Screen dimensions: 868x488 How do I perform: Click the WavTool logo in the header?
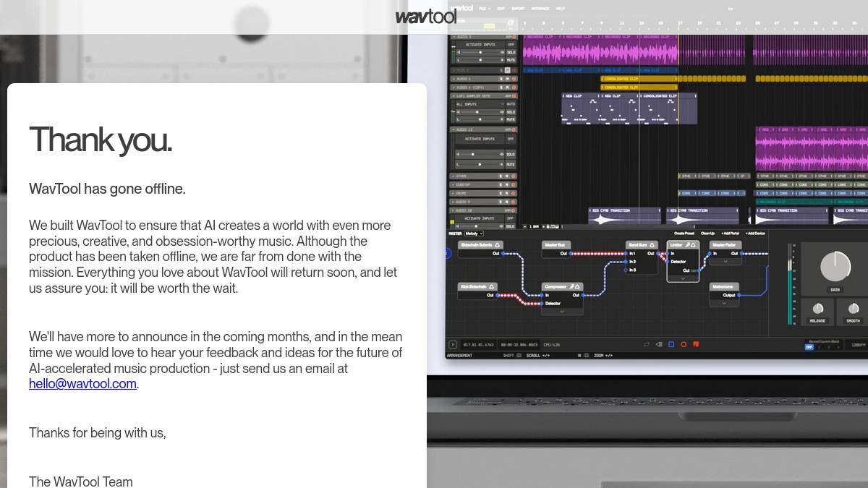tap(426, 16)
